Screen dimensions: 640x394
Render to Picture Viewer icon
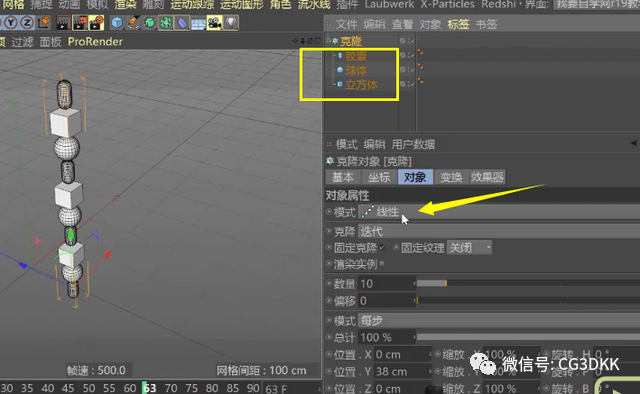(x=80, y=23)
